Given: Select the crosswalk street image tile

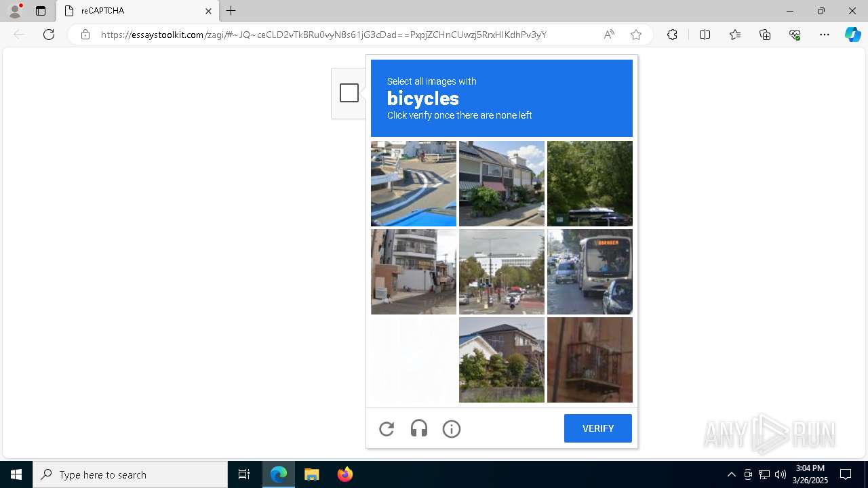Looking at the screenshot, I should coord(414,184).
